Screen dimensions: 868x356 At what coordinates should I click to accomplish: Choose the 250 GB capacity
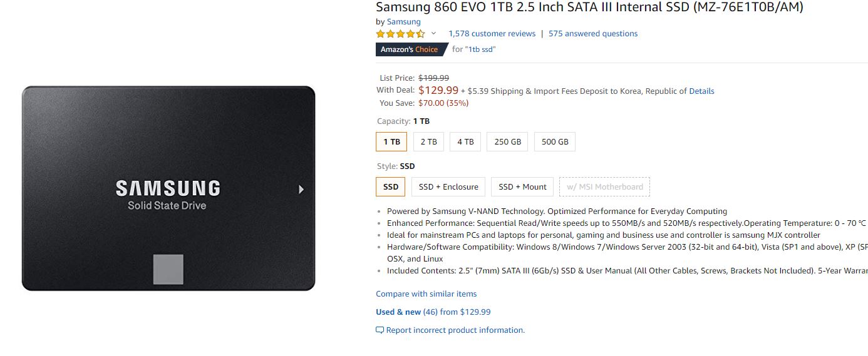507,142
